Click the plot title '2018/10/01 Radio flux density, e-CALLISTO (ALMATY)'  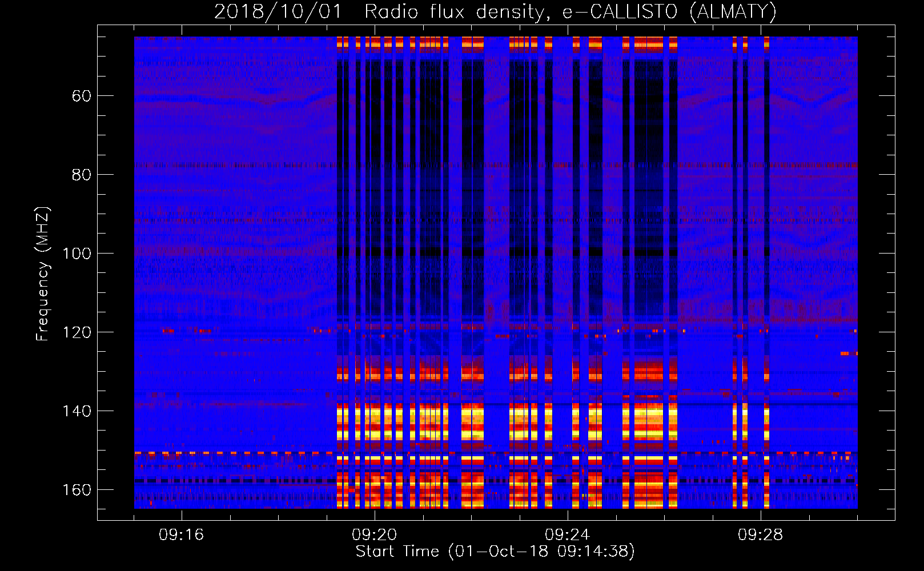pos(495,12)
